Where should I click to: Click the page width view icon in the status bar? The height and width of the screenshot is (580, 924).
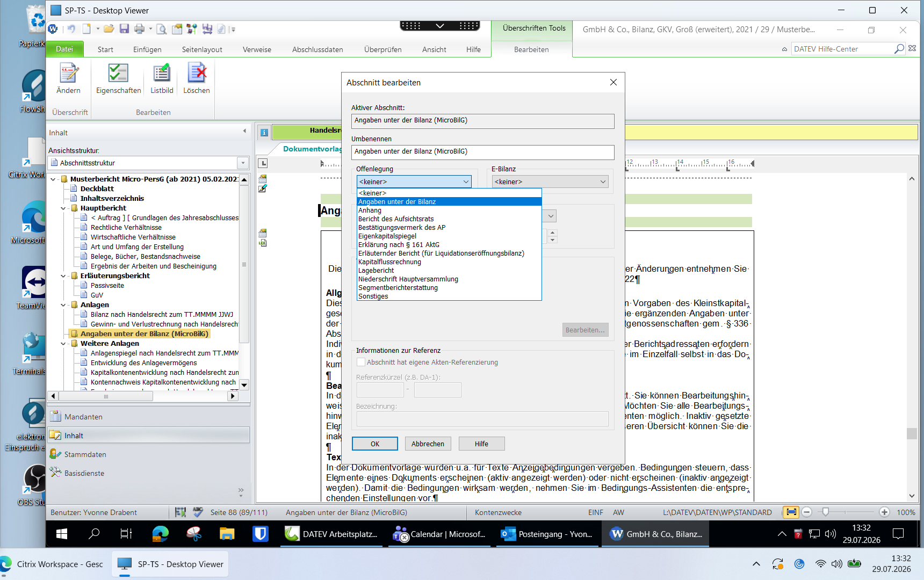pyautogui.click(x=791, y=512)
